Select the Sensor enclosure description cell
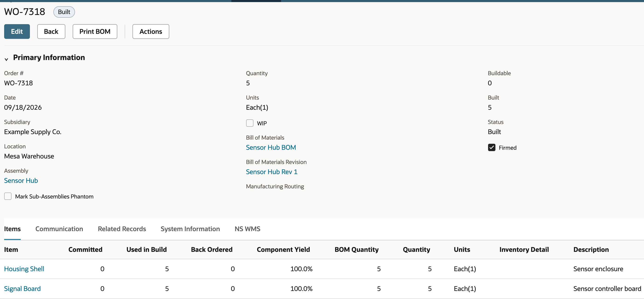 click(x=598, y=269)
